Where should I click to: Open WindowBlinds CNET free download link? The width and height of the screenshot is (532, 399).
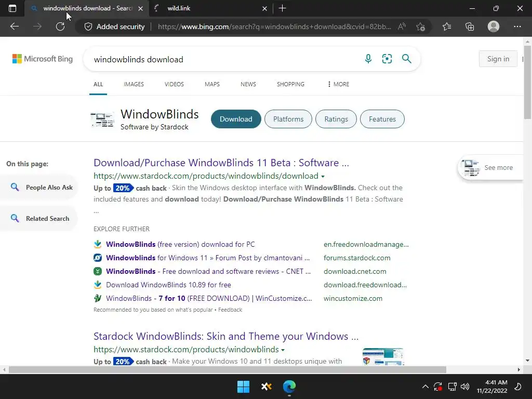208,271
